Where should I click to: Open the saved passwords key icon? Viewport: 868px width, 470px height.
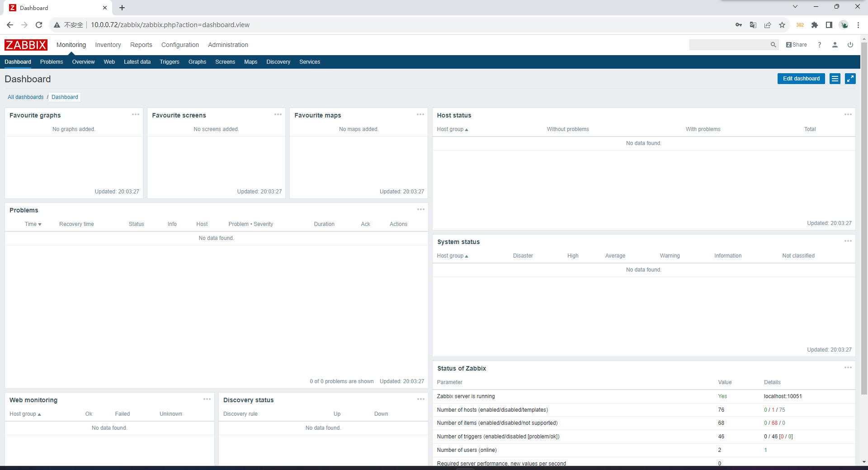pos(739,25)
